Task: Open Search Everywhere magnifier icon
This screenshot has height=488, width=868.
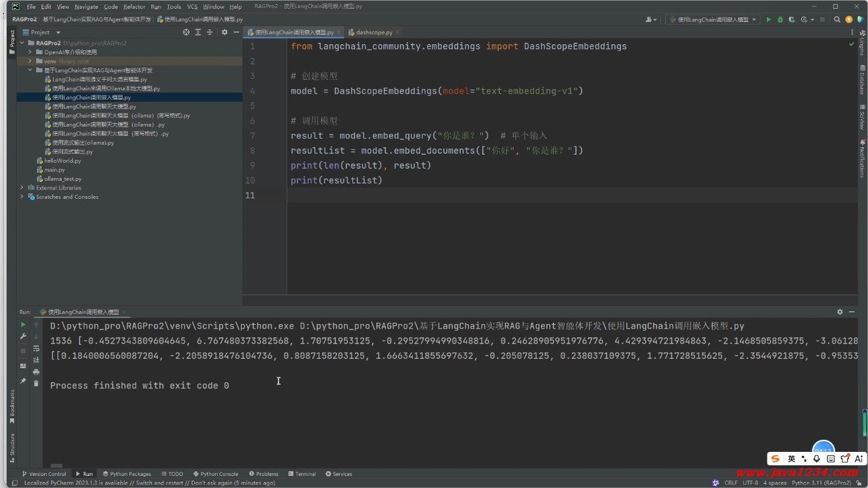Action: point(837,20)
